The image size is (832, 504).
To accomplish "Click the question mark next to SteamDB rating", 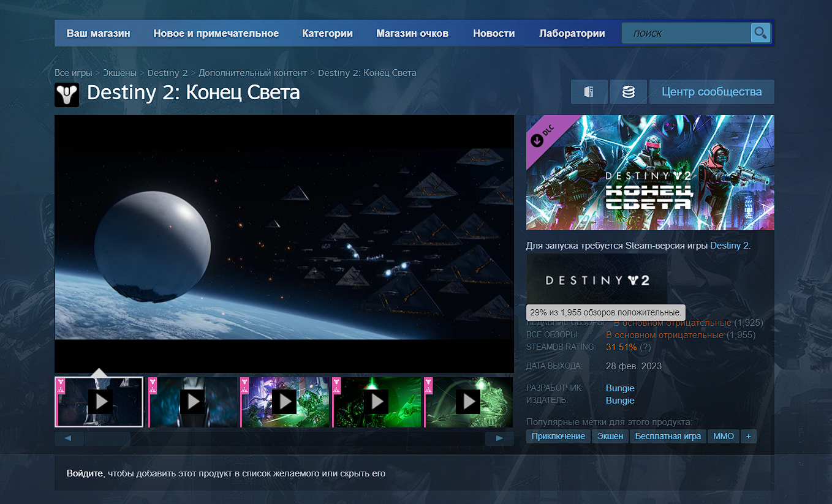I will 645,347.
